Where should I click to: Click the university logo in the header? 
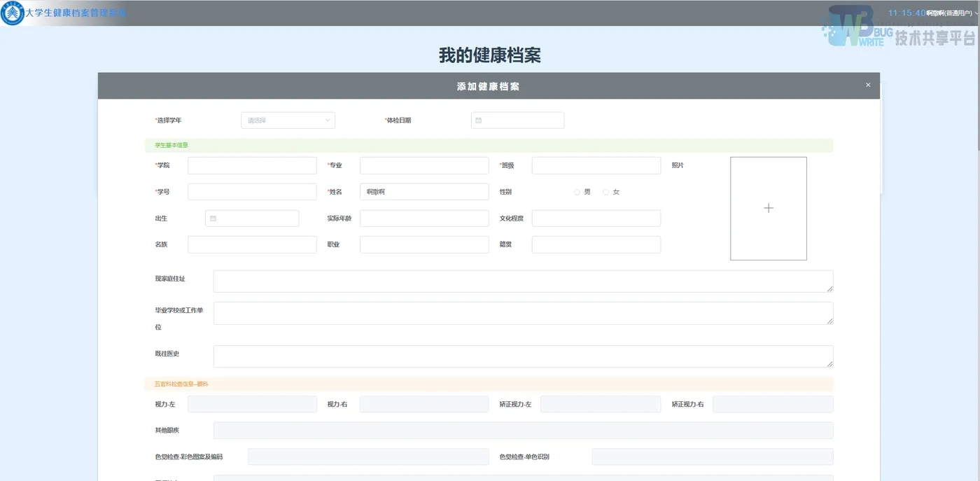(11, 13)
